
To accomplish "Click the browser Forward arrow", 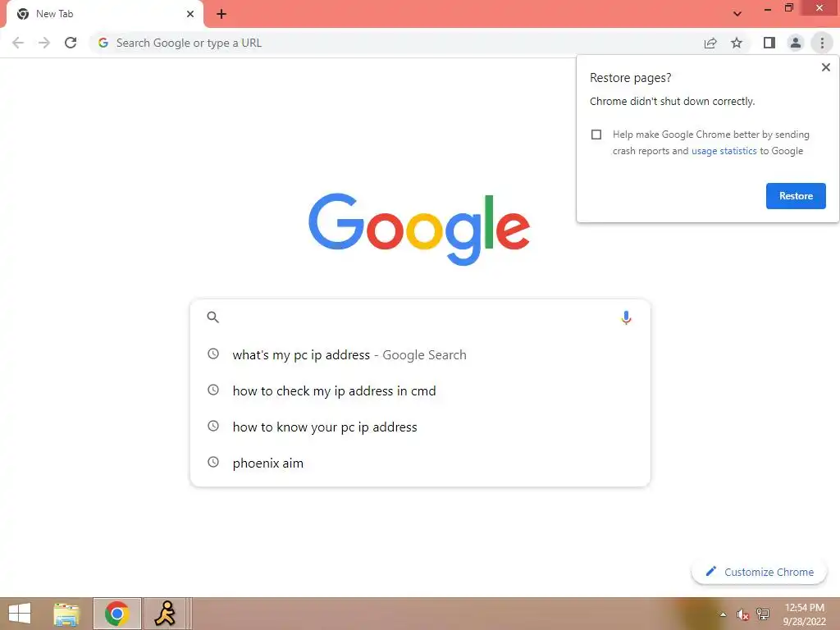I will (44, 43).
